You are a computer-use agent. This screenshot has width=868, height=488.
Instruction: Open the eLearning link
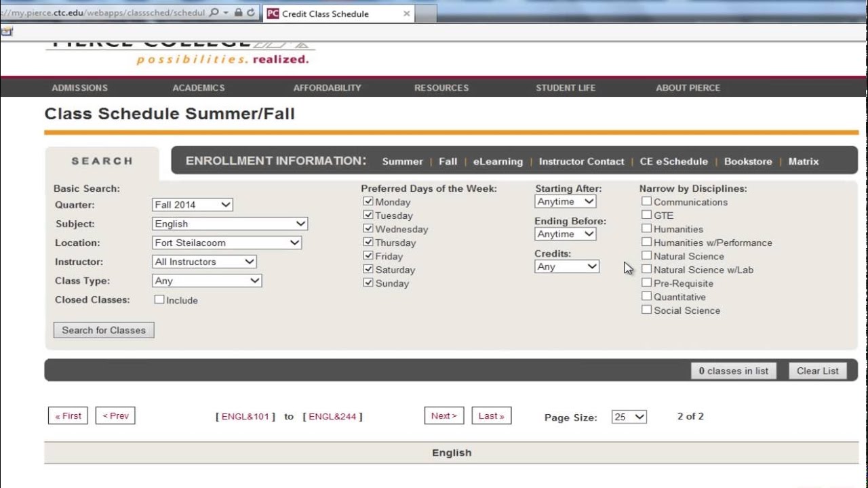click(x=498, y=161)
